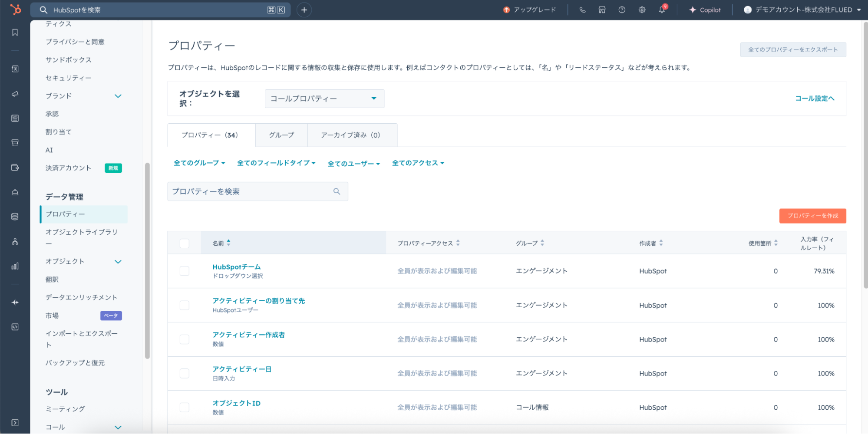868x434 pixels.
Task: Open the 全てのユーザー filter
Action: coord(354,164)
